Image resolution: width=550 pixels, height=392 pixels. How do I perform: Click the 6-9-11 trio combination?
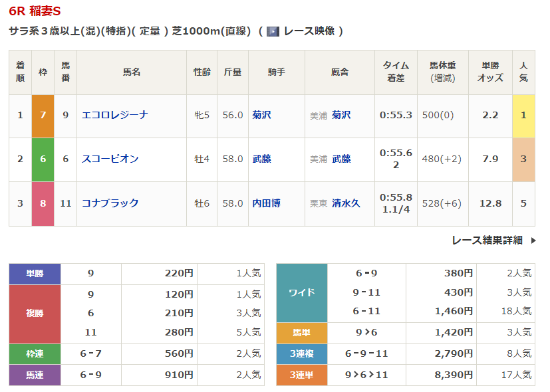tap(366, 354)
